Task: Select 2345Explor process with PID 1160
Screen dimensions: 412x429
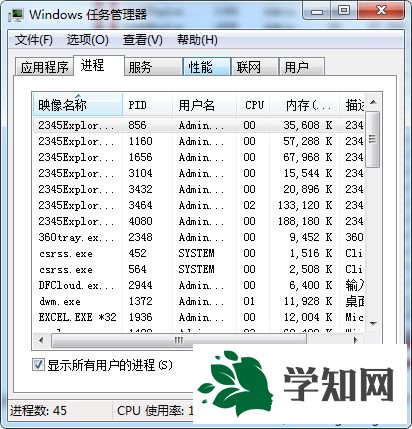Action: click(199, 141)
